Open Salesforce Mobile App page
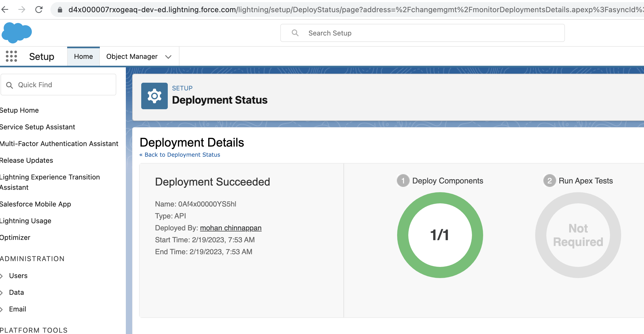Screen dimensions: 644x334 pyautogui.click(x=36, y=204)
